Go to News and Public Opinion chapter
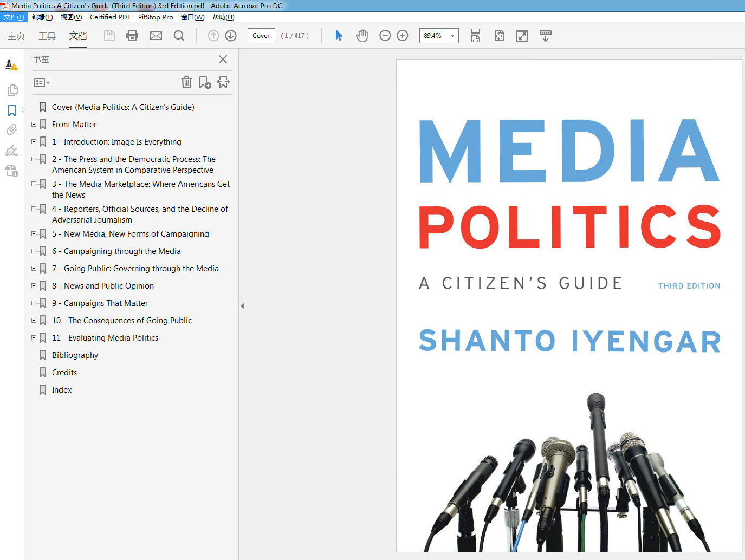The height and width of the screenshot is (560, 745). click(x=103, y=286)
